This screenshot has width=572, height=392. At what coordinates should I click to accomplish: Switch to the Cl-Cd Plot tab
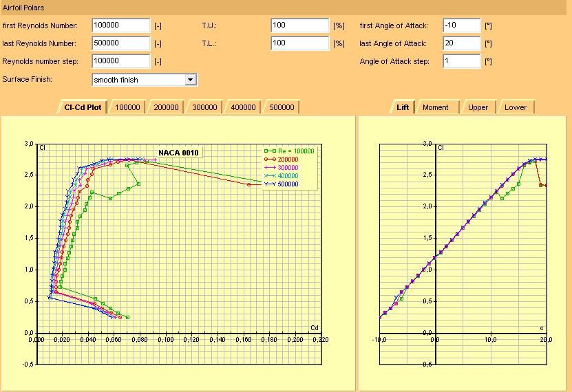[x=83, y=107]
